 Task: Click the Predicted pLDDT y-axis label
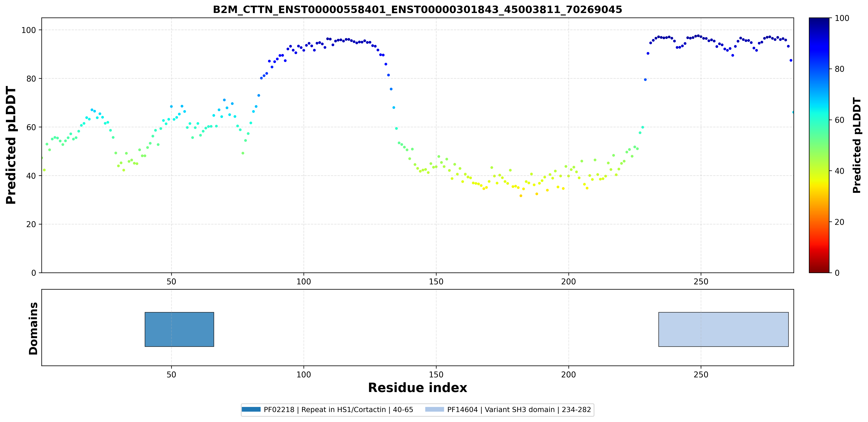pyautogui.click(x=11, y=145)
